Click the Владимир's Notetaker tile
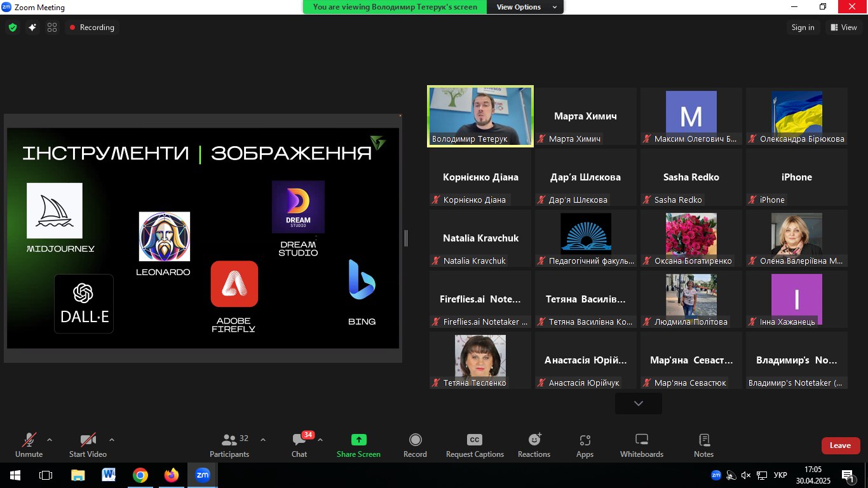 tap(797, 360)
